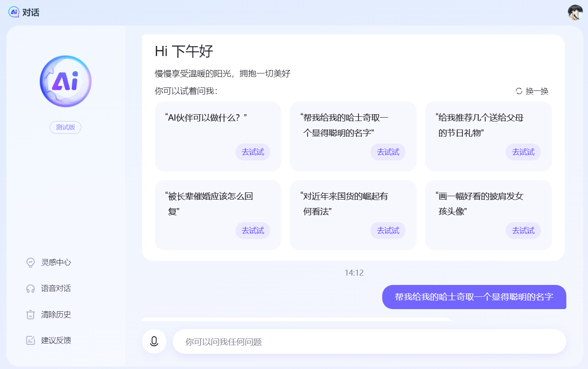The width and height of the screenshot is (588, 369).
Task: Start 语音对话 via headphone icon
Action: click(31, 289)
